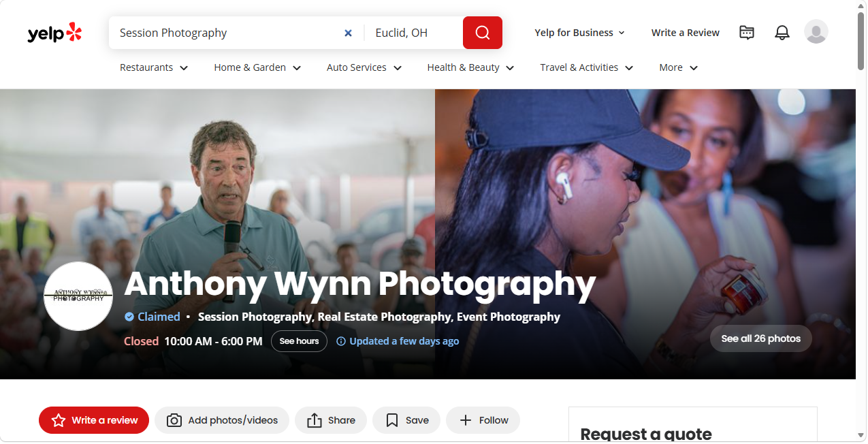Viewport: 868px width, 444px height.
Task: Click the Anthony Wynn Photography logo thumbnail
Action: pyautogui.click(x=78, y=296)
